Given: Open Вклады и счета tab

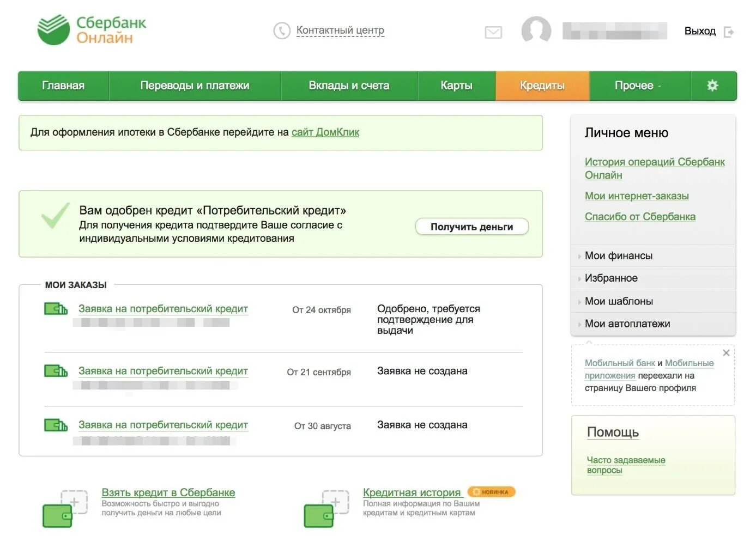Looking at the screenshot, I should (349, 86).
